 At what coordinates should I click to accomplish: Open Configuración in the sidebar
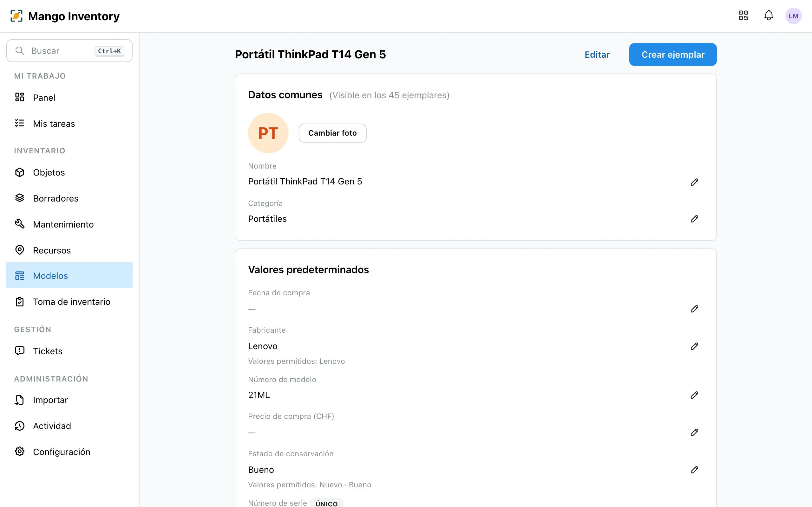[x=69, y=452]
